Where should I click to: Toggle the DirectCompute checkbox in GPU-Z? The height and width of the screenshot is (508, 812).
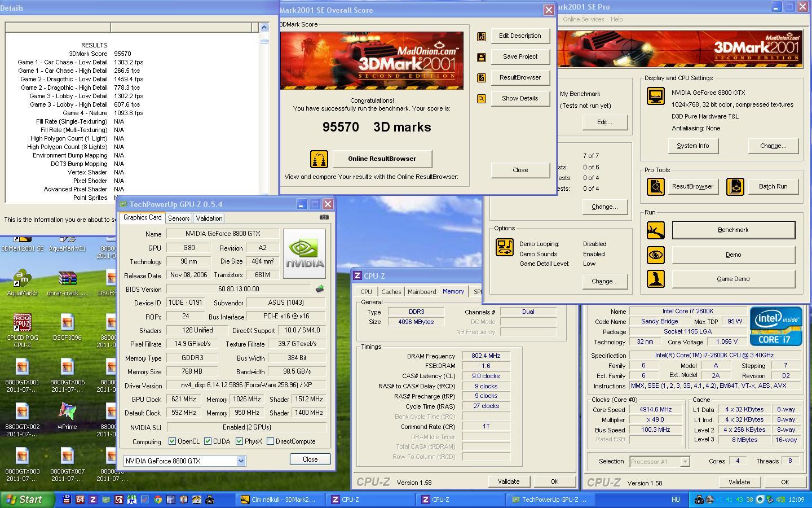click(x=270, y=441)
